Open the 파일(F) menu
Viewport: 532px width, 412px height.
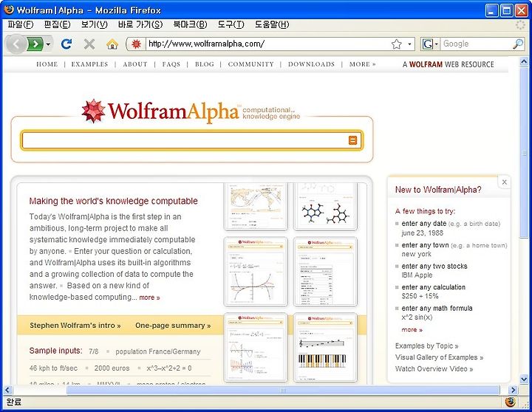tap(21, 24)
